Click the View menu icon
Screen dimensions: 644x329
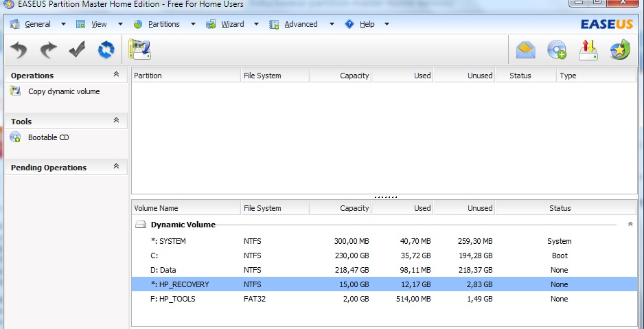[x=81, y=24]
